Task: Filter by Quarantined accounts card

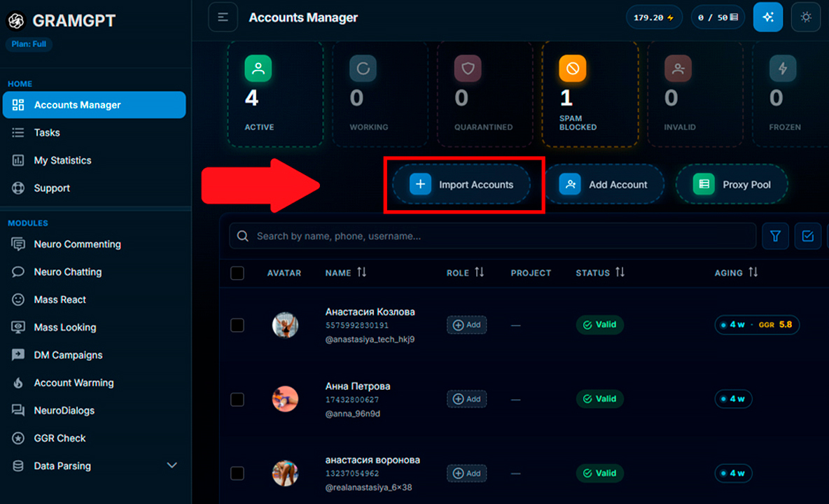Action: pos(485,94)
